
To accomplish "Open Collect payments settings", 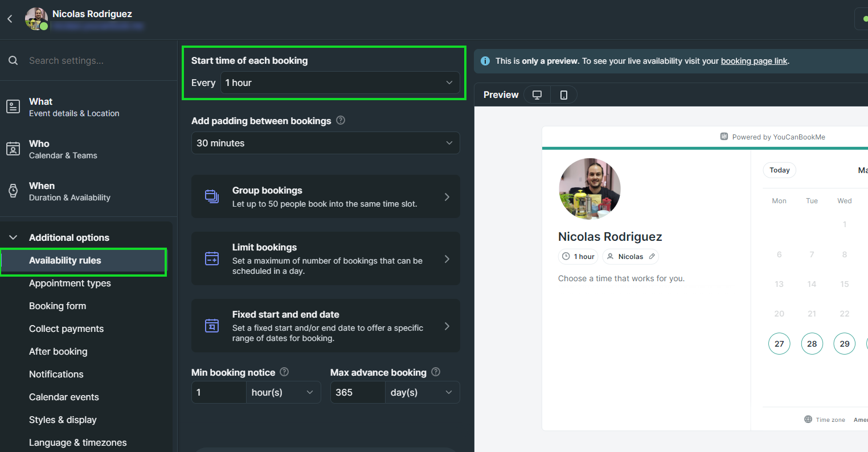I will (67, 328).
